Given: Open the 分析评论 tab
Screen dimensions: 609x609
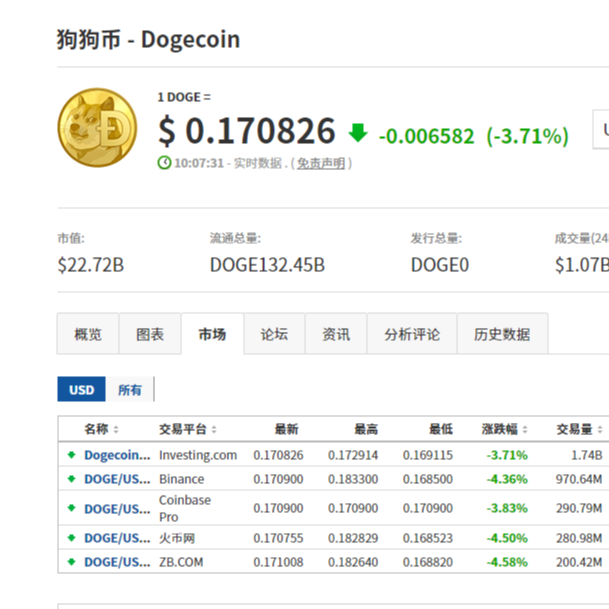Looking at the screenshot, I should tap(412, 334).
